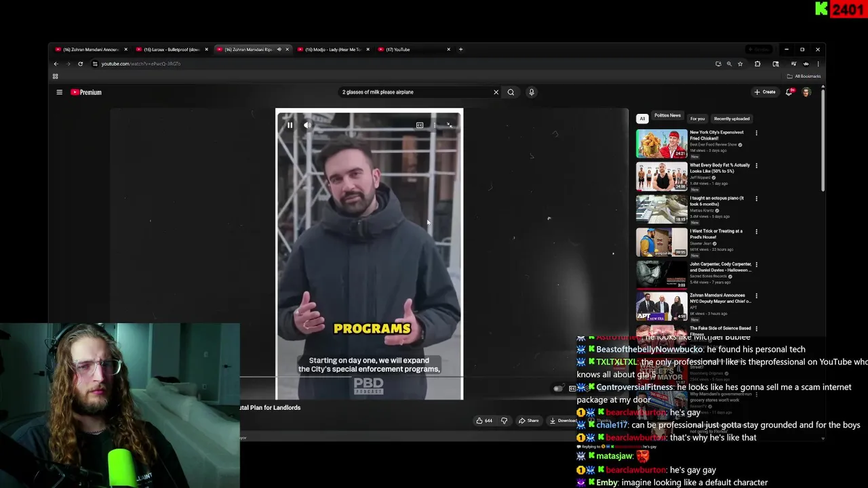Go to YouTube Premium home logo

(86, 92)
